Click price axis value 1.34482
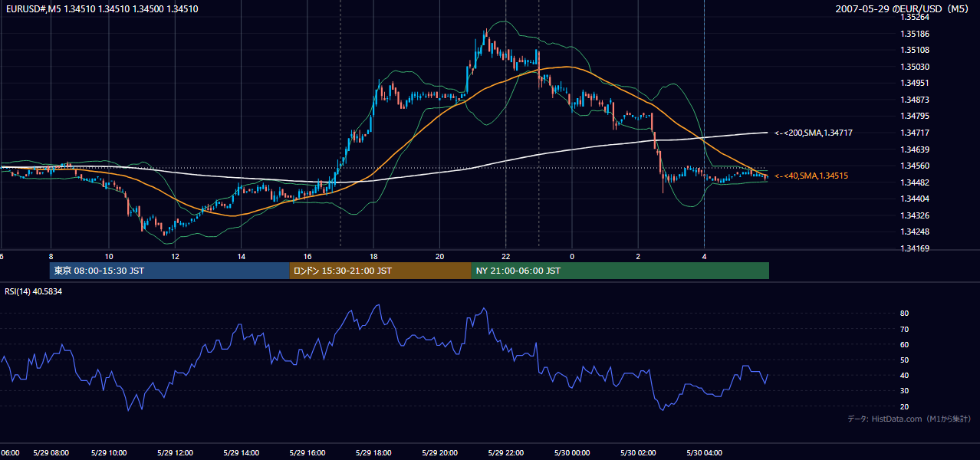980x460 pixels. click(x=914, y=182)
